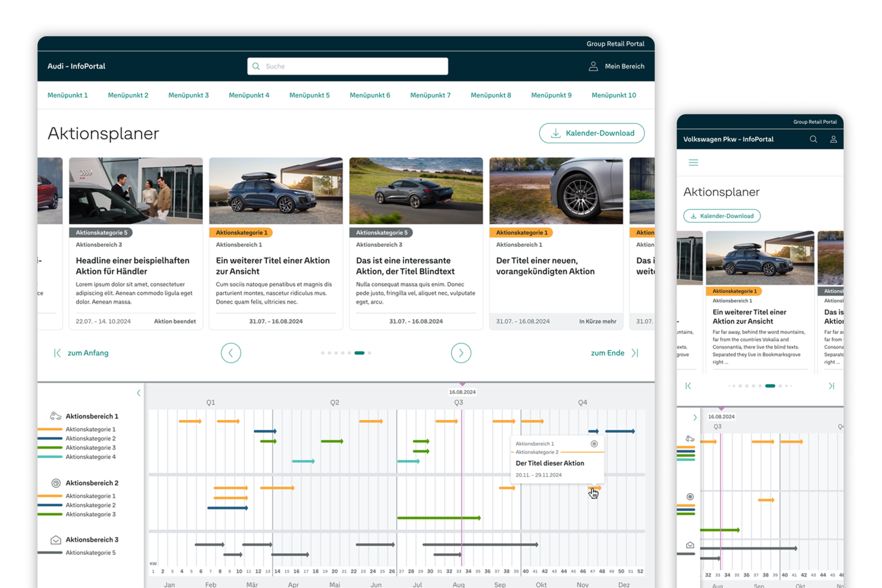Select the target icon beside Aktionsbereich 2
882x588 pixels.
pyautogui.click(x=56, y=482)
